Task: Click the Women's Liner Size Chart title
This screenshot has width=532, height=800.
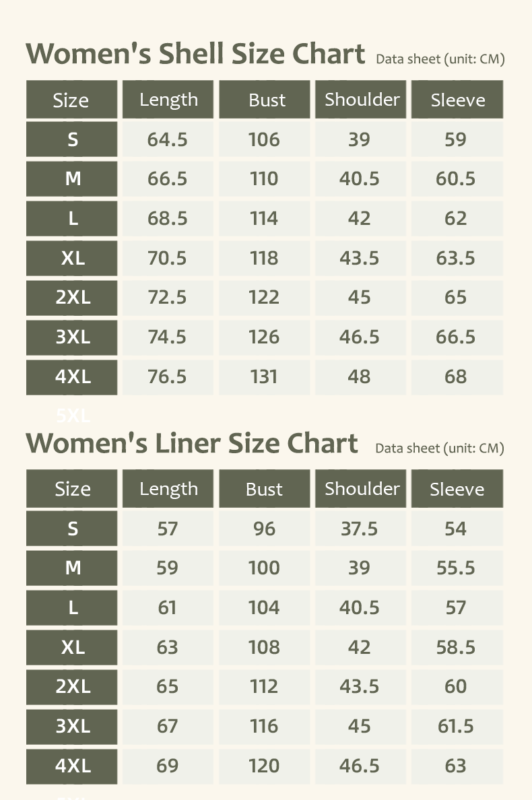Action: point(192,443)
